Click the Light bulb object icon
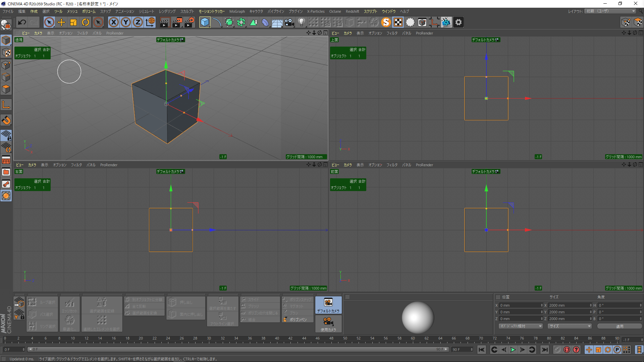644x362 pixels. coord(301,22)
